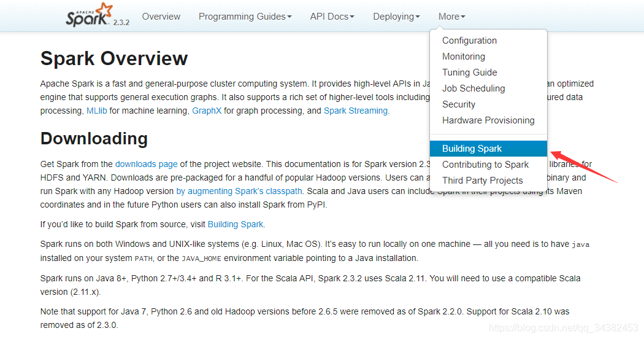Click the JAVA_HOME code text
The width and height of the screenshot is (644, 339).
pyautogui.click(x=201, y=259)
